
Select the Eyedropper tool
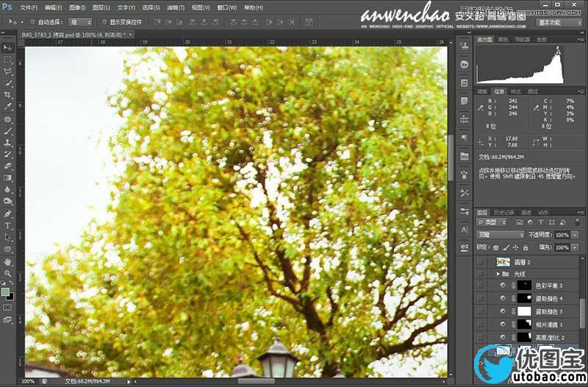point(7,107)
